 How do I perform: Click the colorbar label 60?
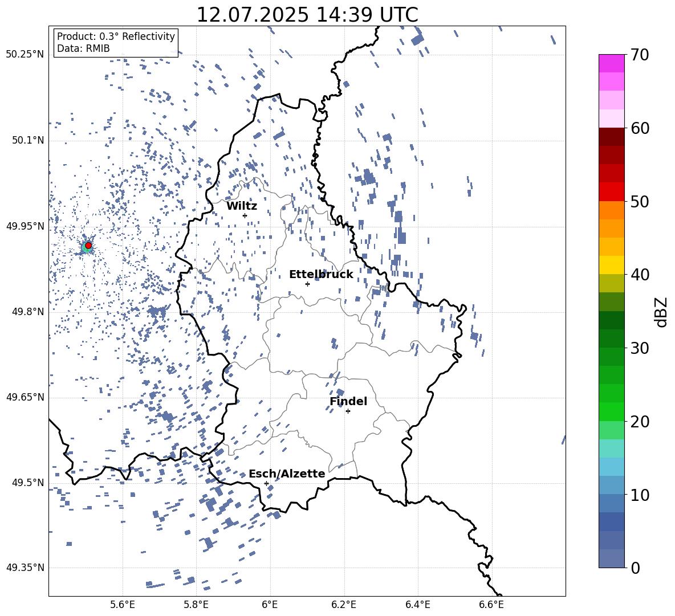[x=640, y=128]
